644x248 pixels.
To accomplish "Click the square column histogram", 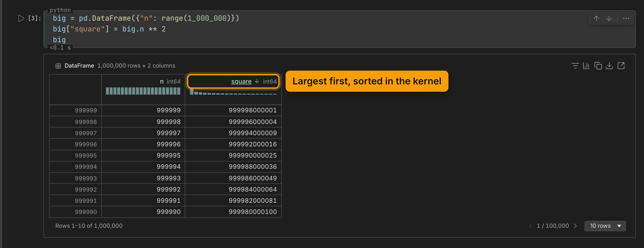I will tap(233, 92).
